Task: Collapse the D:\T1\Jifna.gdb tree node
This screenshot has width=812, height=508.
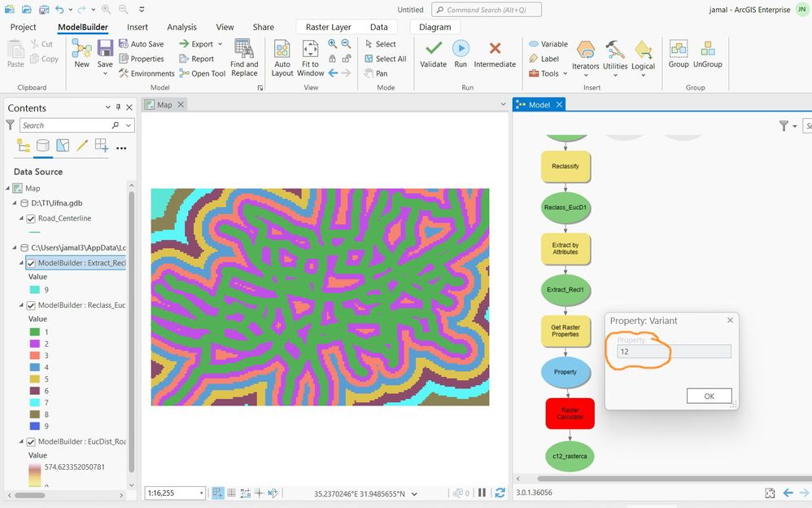Action: pos(15,204)
